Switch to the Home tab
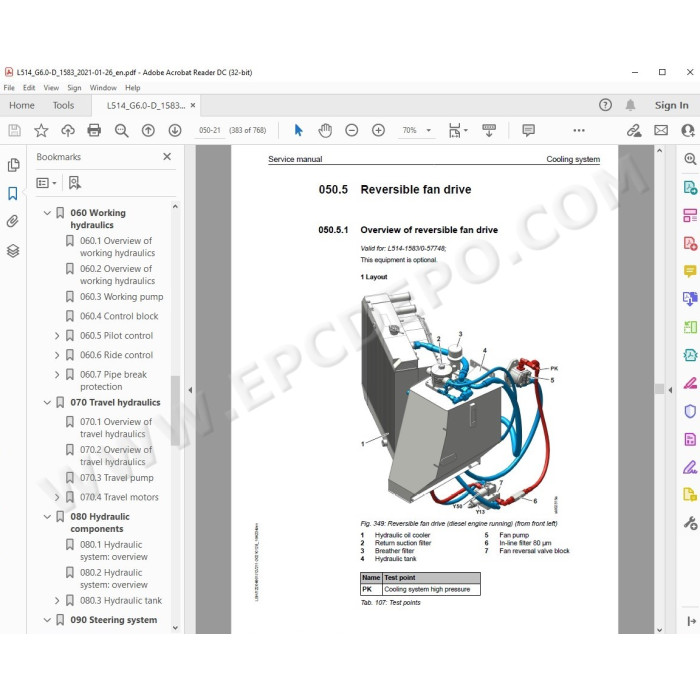Screen dimensions: 700x700 (22, 105)
